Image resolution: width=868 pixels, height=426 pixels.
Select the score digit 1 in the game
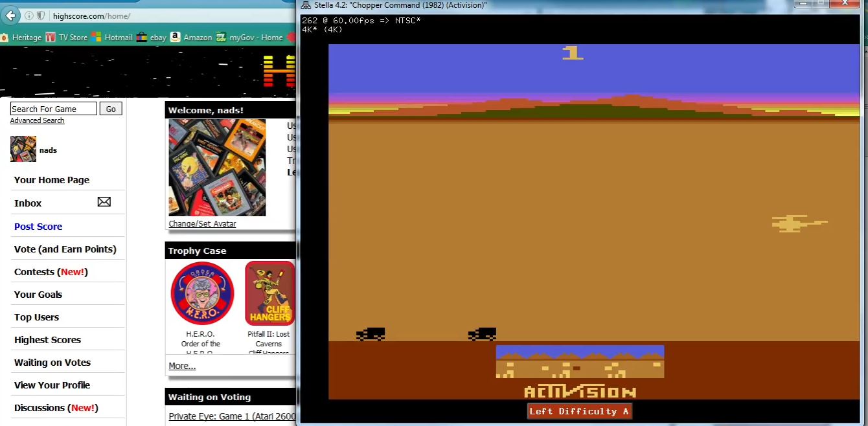(x=573, y=52)
